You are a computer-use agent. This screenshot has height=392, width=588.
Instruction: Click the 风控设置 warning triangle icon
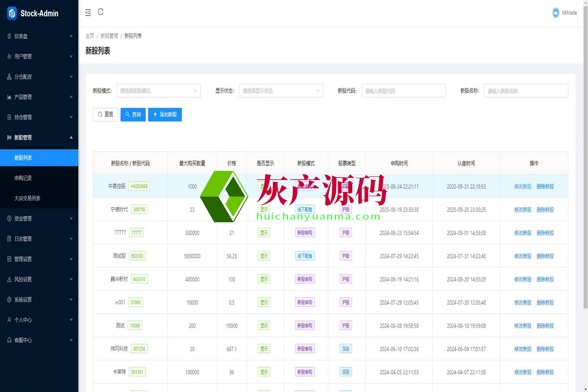[9, 279]
